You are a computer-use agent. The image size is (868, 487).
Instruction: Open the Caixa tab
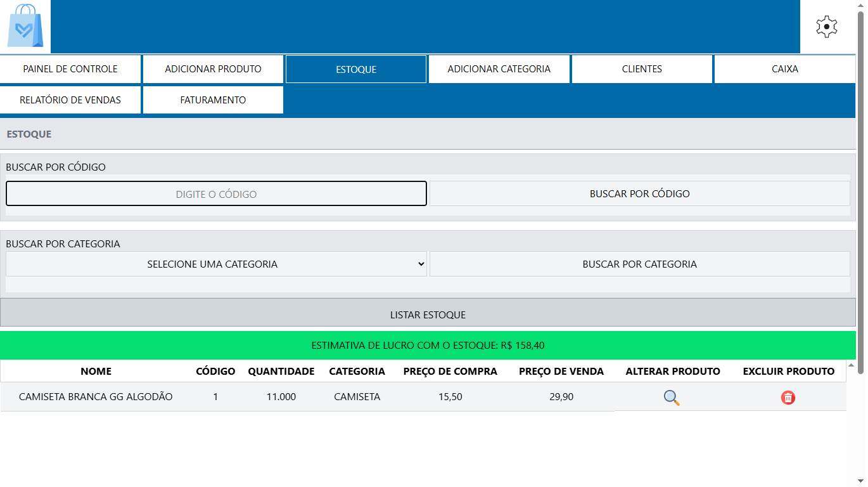(784, 69)
